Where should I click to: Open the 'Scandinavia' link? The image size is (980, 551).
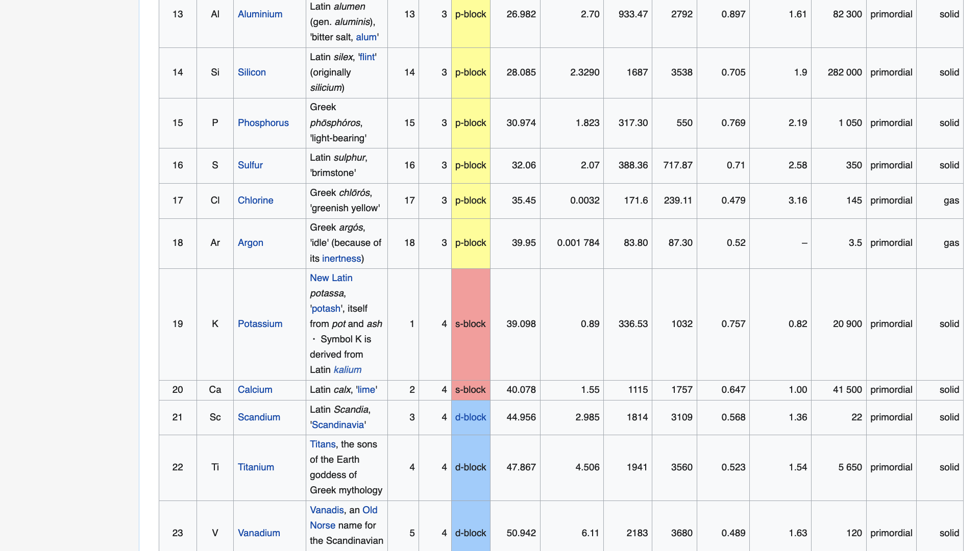coord(338,425)
